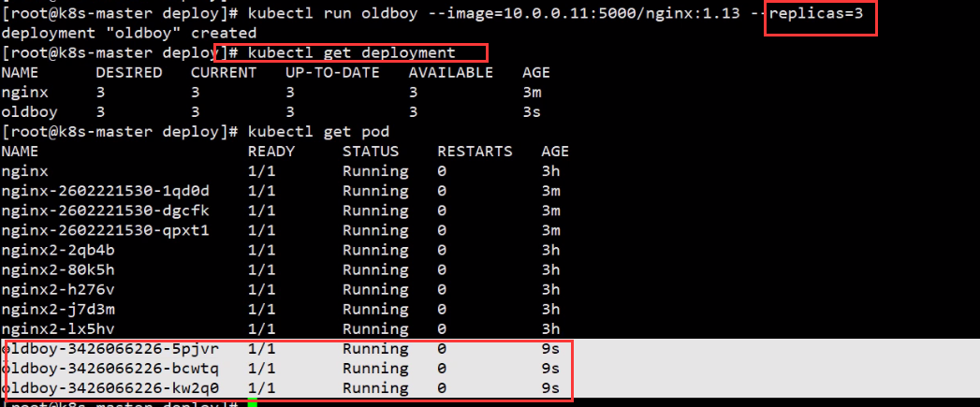Click the 'kubectl get pod' command

319,132
